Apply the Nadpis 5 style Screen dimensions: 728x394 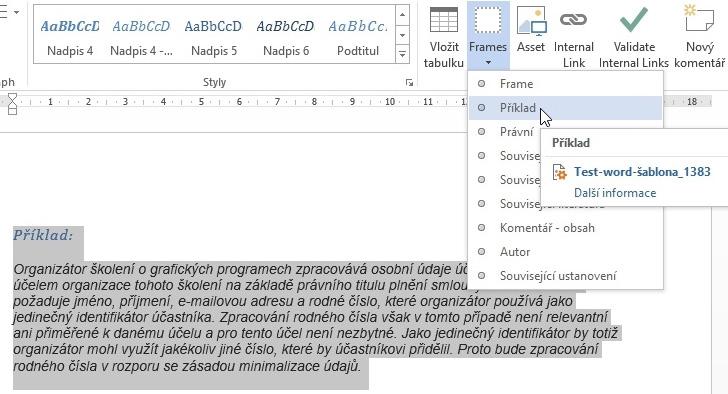tap(214, 37)
